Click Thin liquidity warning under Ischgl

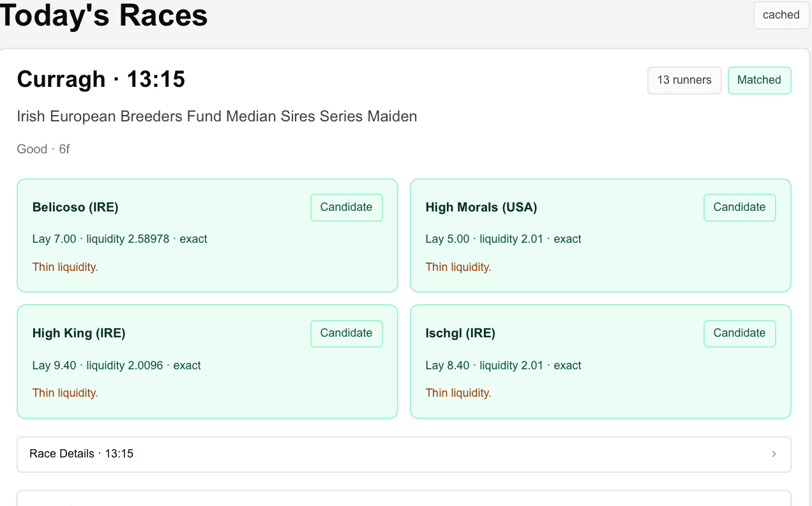tap(458, 393)
